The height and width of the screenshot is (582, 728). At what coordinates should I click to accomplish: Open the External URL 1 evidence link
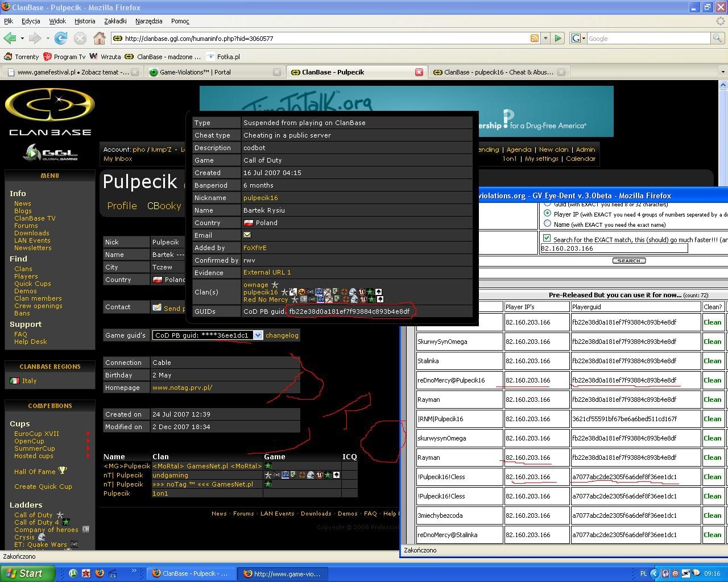[267, 272]
